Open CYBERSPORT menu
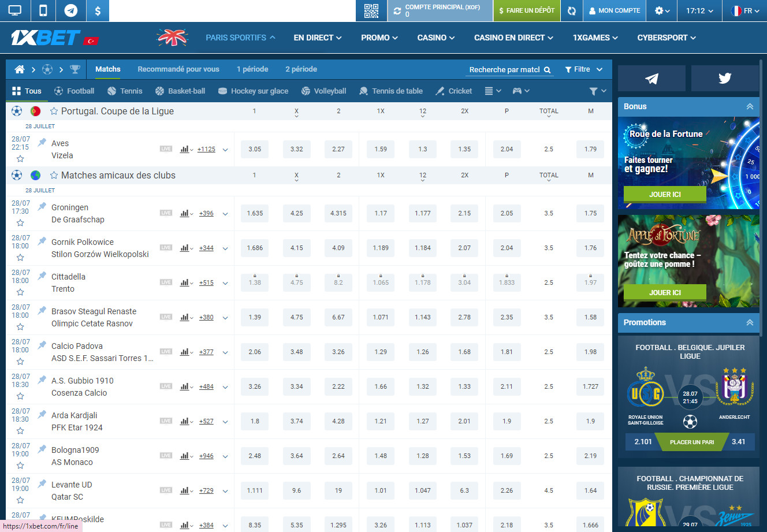Viewport: 767px width, 532px height. (667, 38)
